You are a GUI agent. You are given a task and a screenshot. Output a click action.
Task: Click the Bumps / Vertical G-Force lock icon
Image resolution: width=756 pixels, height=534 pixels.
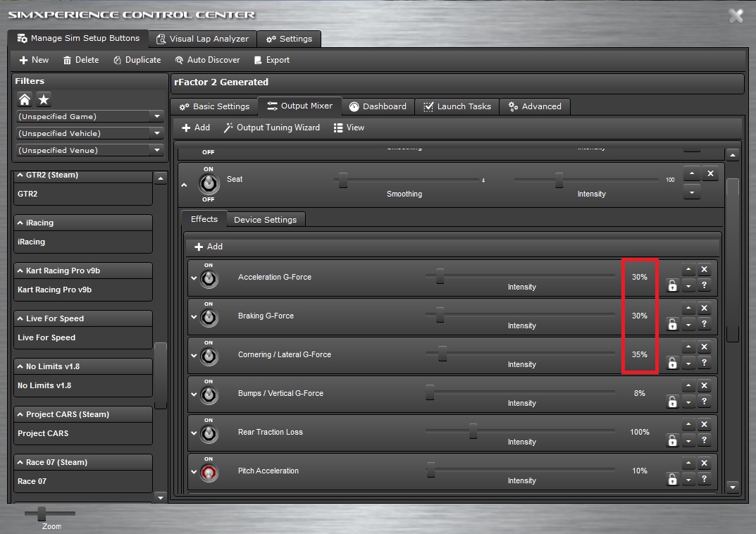pyautogui.click(x=672, y=402)
